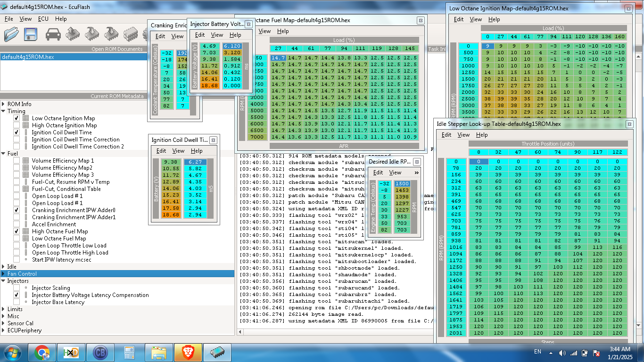The image size is (644, 362).
Task: Click the save ROM floppy disk icon
Action: [x=31, y=34]
